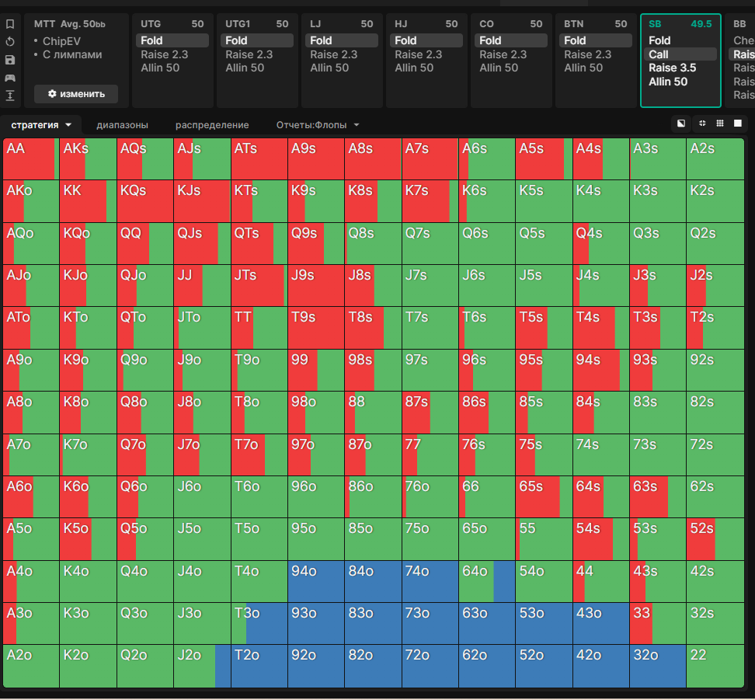Choose Fold action for BTN

(596, 40)
